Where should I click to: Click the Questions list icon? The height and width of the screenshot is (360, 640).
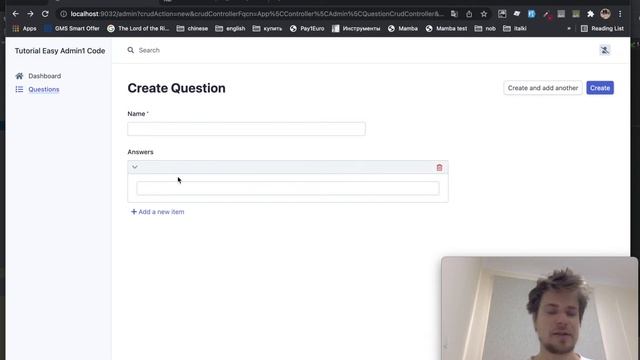pos(19,89)
